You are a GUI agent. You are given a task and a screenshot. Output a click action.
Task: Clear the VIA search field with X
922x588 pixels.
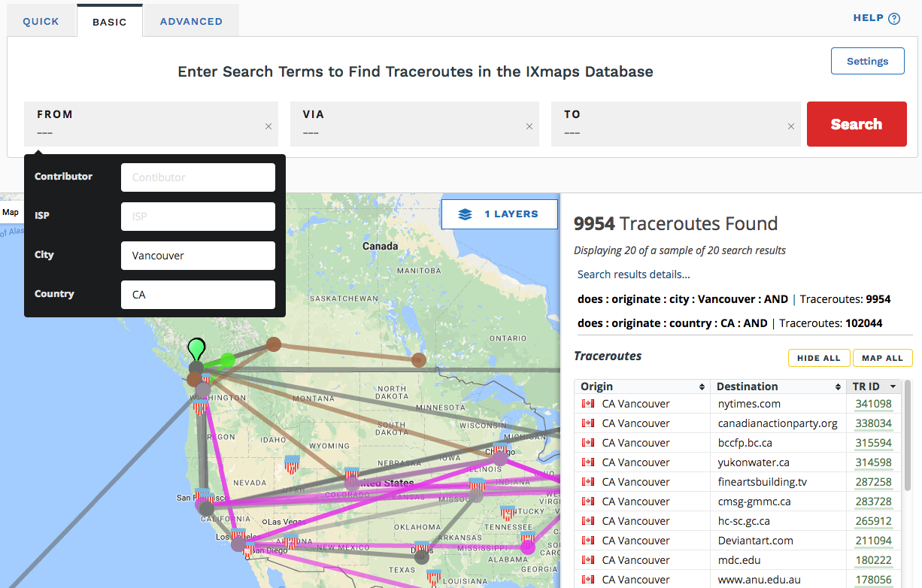tap(529, 126)
